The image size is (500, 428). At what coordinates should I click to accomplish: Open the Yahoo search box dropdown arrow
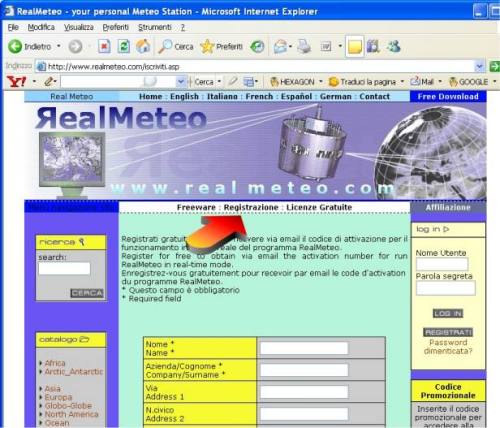pos(181,81)
